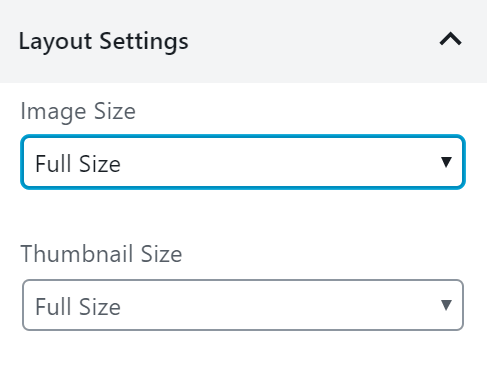Hide Layout Settings section via caret icon
Viewport: 487px width, 369px height.
(x=451, y=39)
